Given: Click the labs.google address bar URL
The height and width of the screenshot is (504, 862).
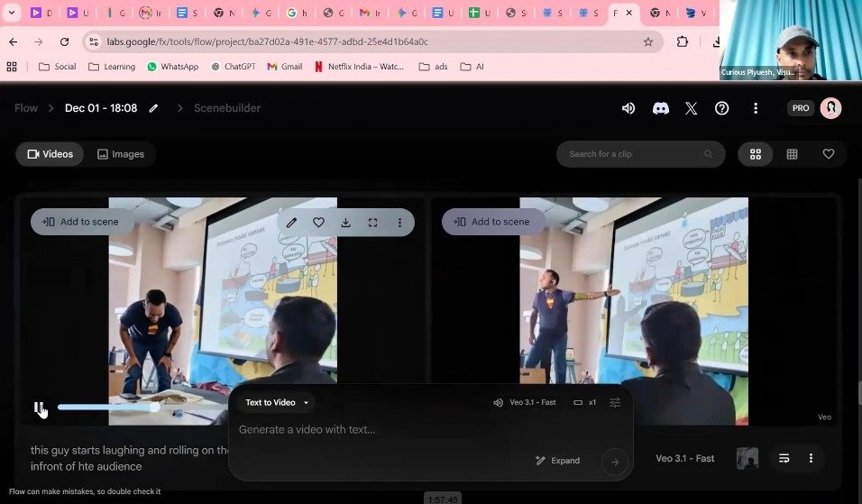Looking at the screenshot, I should pyautogui.click(x=267, y=41).
